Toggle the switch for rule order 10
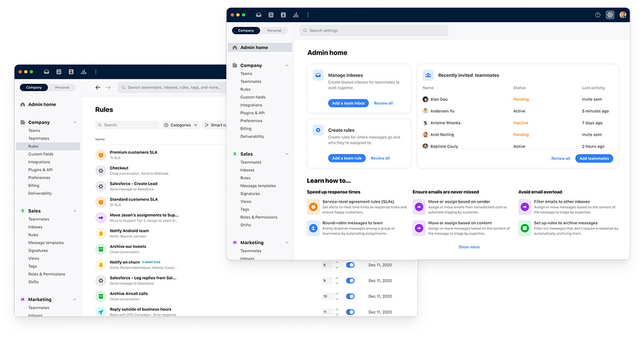The height and width of the screenshot is (337, 644). click(350, 296)
